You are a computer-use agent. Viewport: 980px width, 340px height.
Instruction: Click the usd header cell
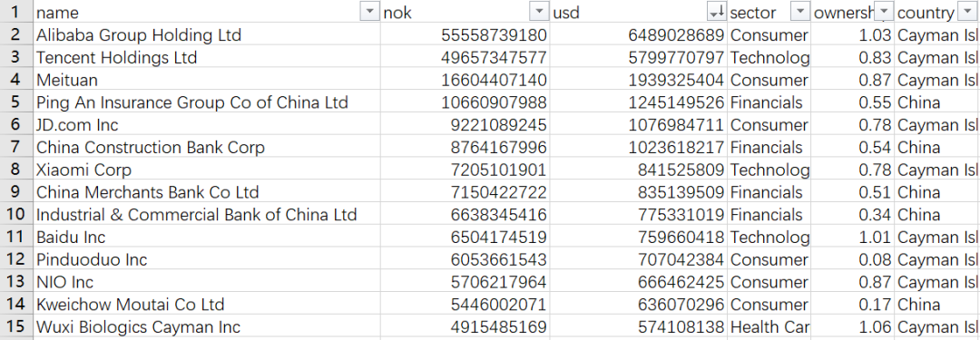tap(639, 12)
